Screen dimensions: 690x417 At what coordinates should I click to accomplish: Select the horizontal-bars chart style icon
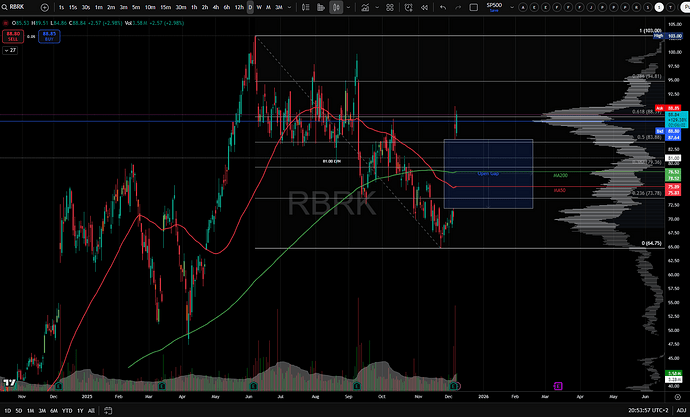coord(321,7)
